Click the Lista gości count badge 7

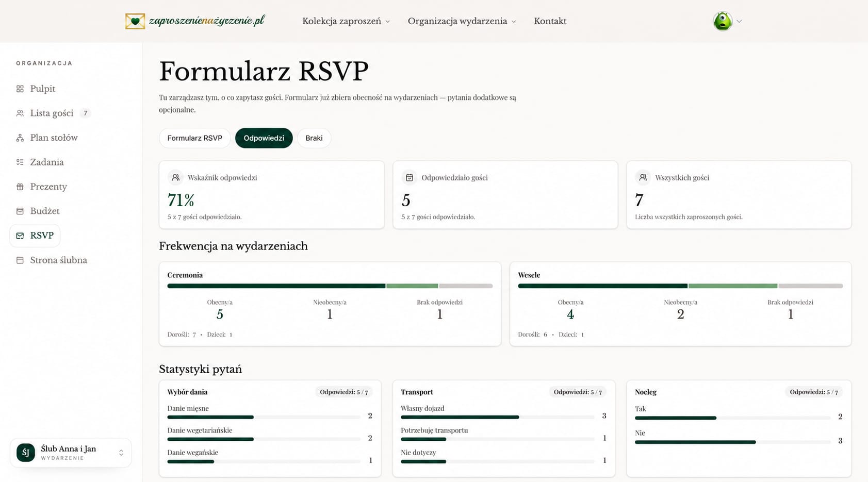86,113
